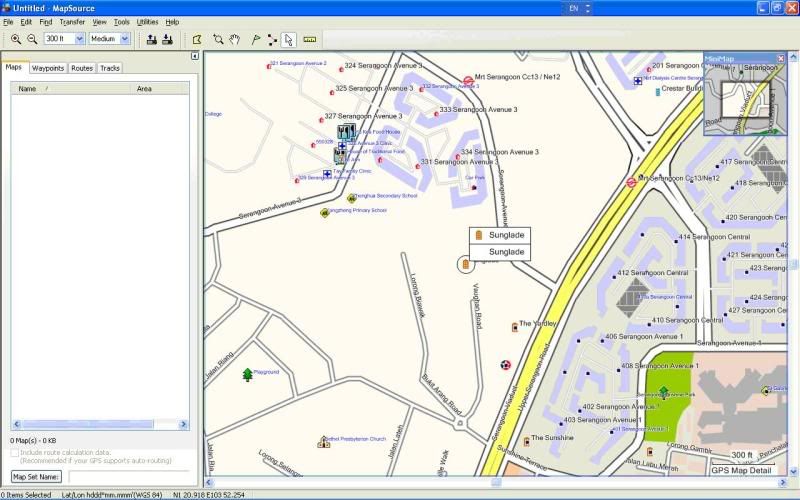Switch to the Waypoints tab
The width and height of the screenshot is (800, 500).
point(47,68)
